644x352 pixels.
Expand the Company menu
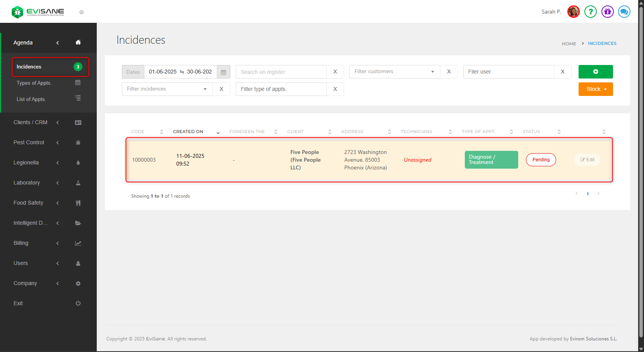[x=58, y=284]
